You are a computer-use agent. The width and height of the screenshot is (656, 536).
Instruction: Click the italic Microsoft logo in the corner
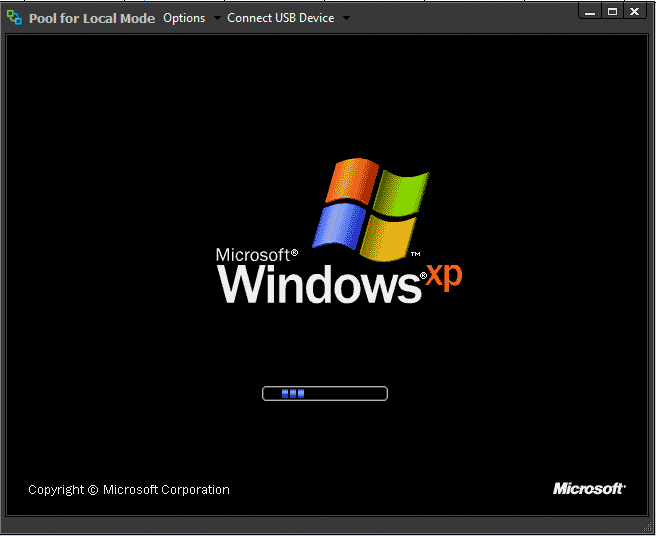coord(589,489)
